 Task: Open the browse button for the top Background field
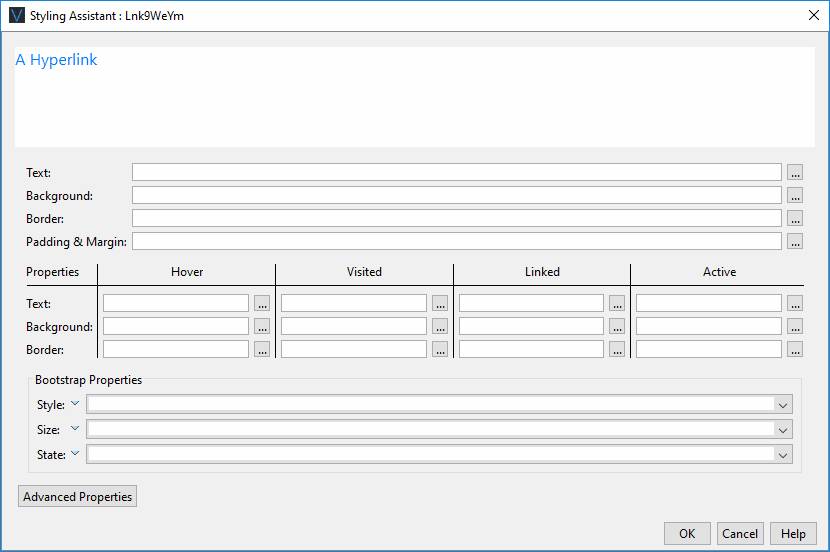point(795,195)
